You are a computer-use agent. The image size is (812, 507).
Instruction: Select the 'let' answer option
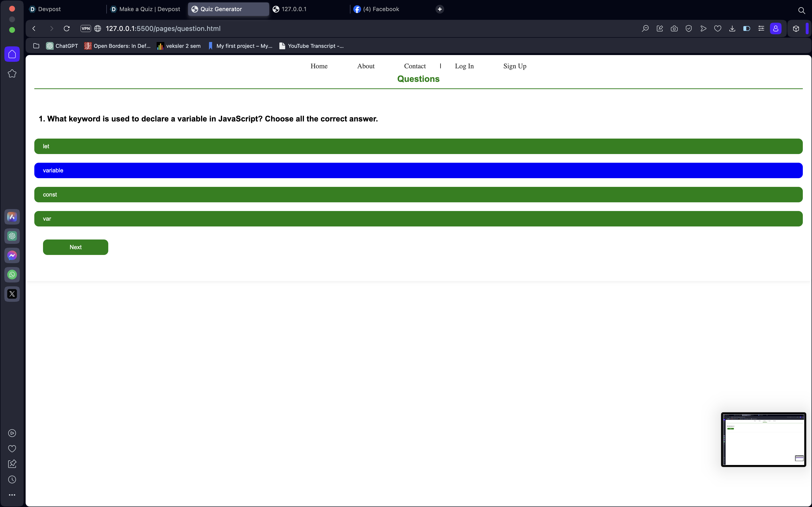pyautogui.click(x=418, y=146)
